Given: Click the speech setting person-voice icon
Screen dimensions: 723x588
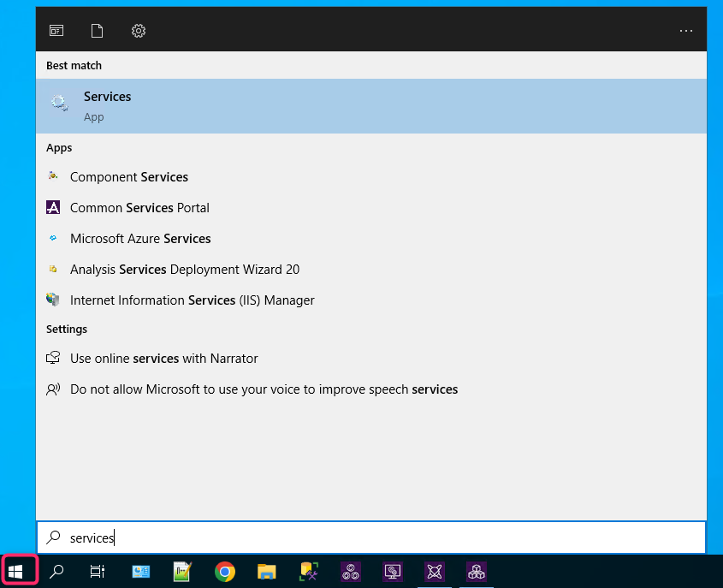Looking at the screenshot, I should tap(53, 389).
